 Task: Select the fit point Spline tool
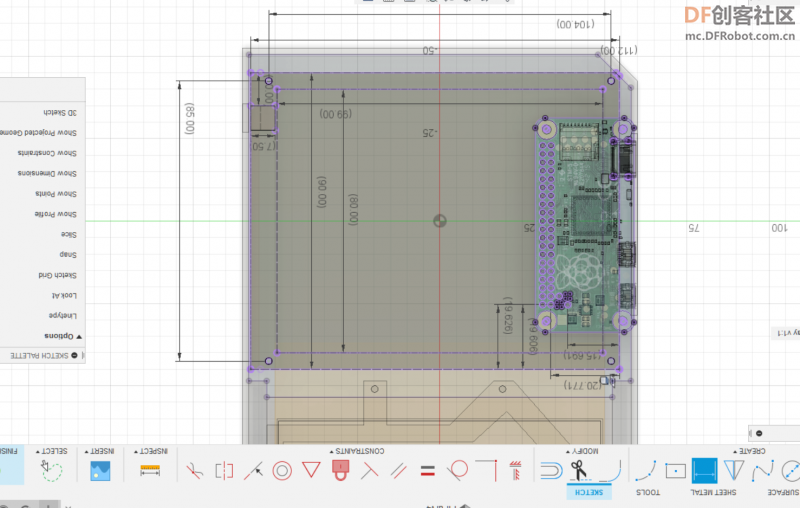point(763,470)
